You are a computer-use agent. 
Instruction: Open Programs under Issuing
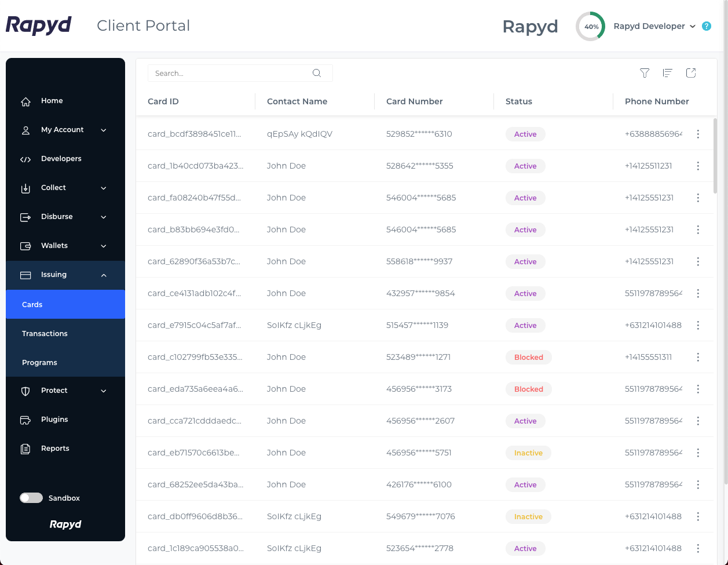pos(65,362)
